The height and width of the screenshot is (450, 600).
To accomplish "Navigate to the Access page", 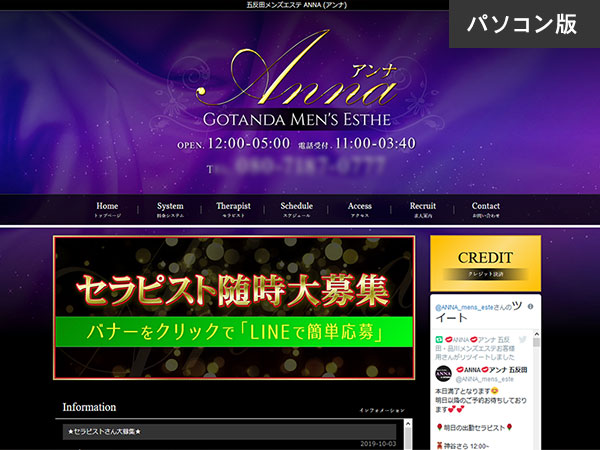I will pos(359,210).
